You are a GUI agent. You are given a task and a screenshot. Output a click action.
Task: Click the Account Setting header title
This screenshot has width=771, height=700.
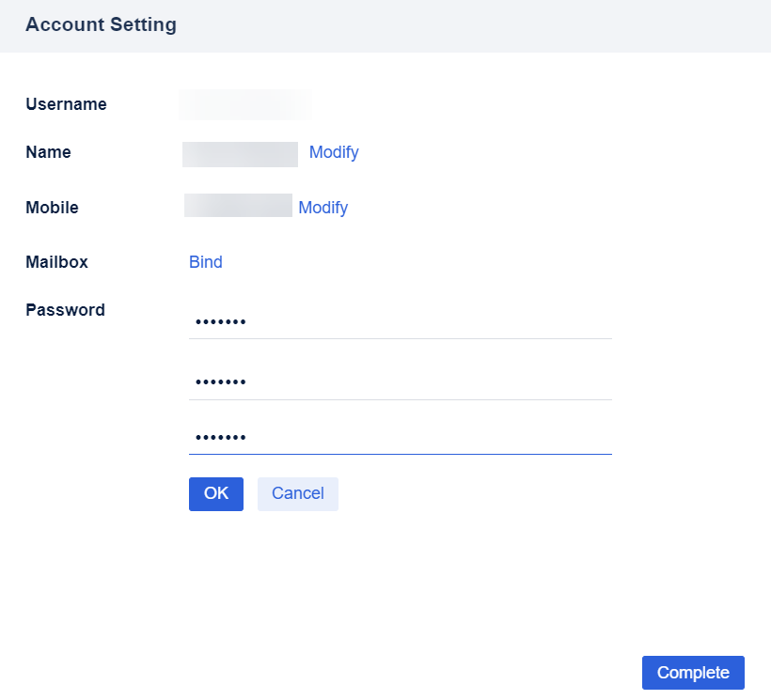pos(101,24)
